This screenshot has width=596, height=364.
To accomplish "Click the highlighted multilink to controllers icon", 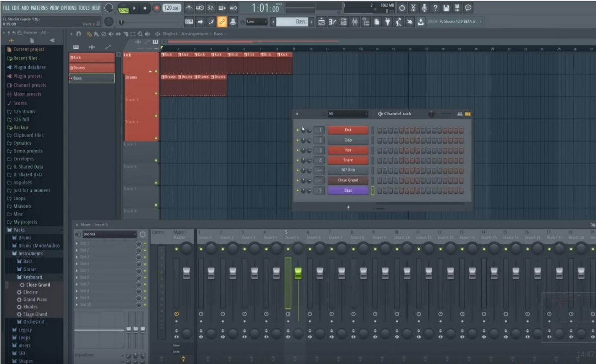I will tap(222, 21).
